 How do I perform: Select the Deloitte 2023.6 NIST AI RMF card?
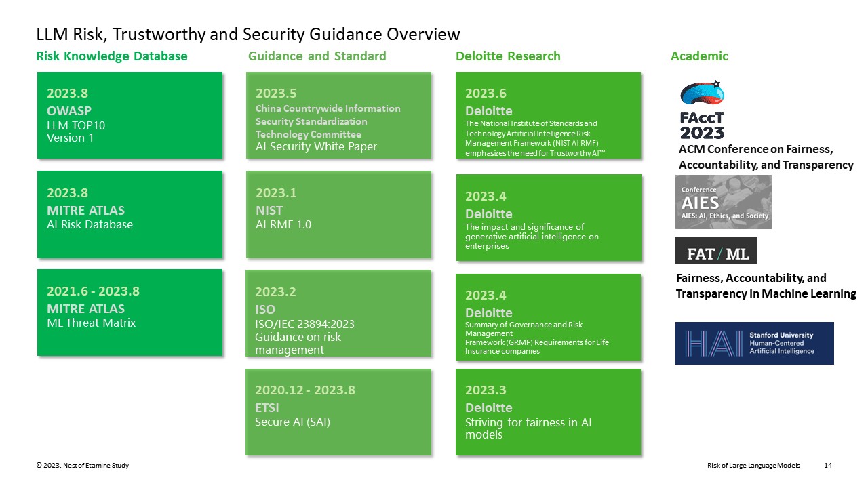549,115
